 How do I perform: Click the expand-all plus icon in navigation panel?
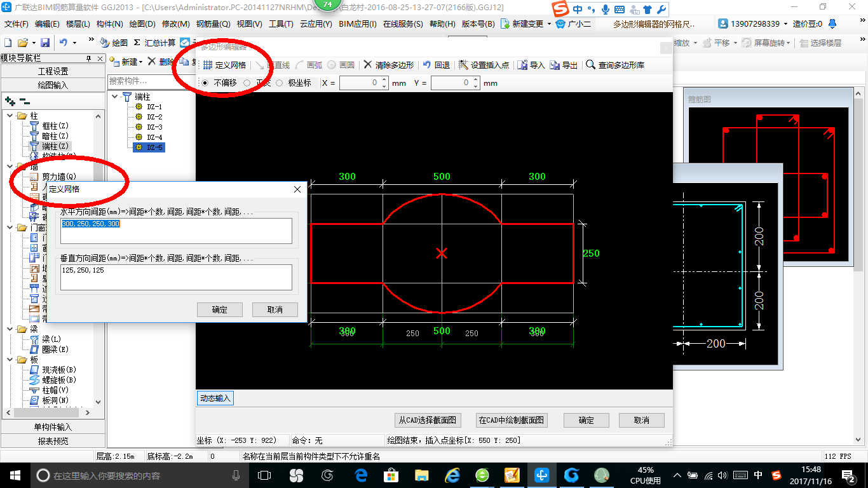point(10,101)
